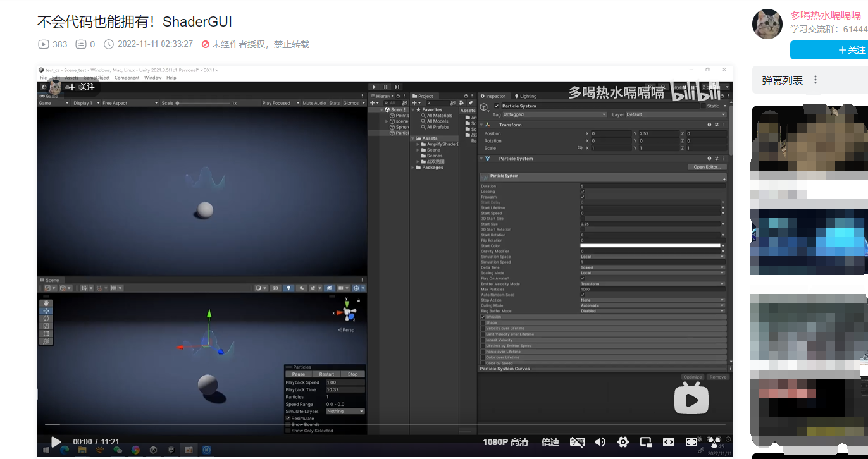Click the Restart button in Particles overlay

326,374
